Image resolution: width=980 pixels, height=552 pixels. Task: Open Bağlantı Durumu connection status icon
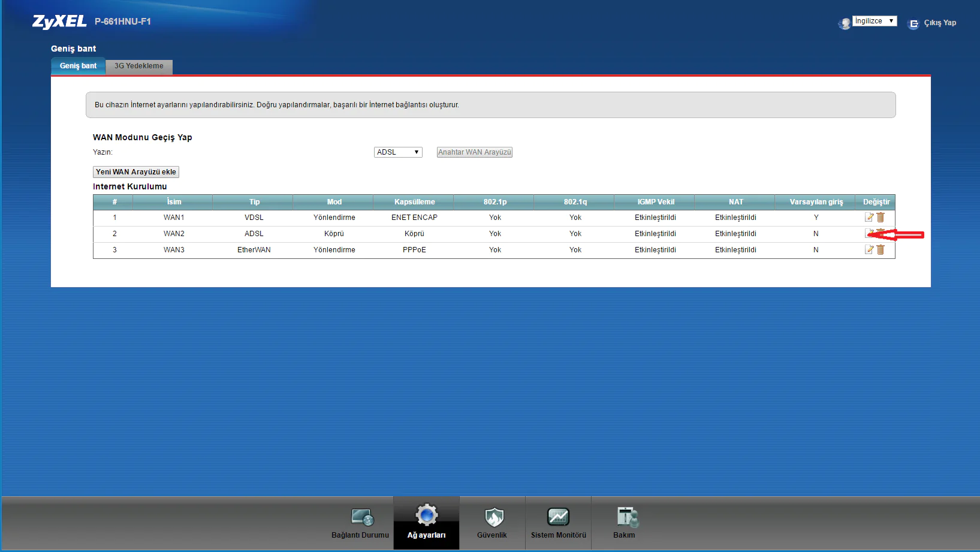coord(362,517)
